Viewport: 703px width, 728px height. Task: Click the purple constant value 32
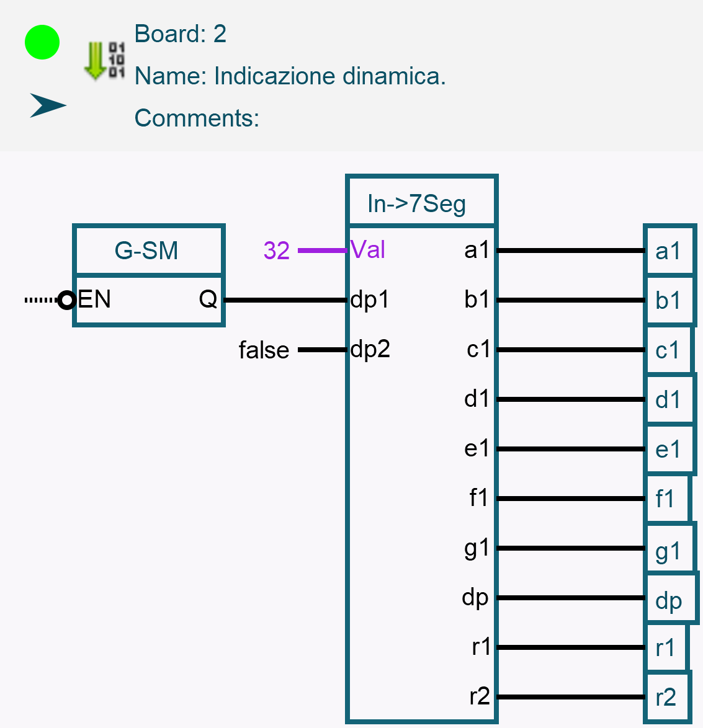pos(277,251)
